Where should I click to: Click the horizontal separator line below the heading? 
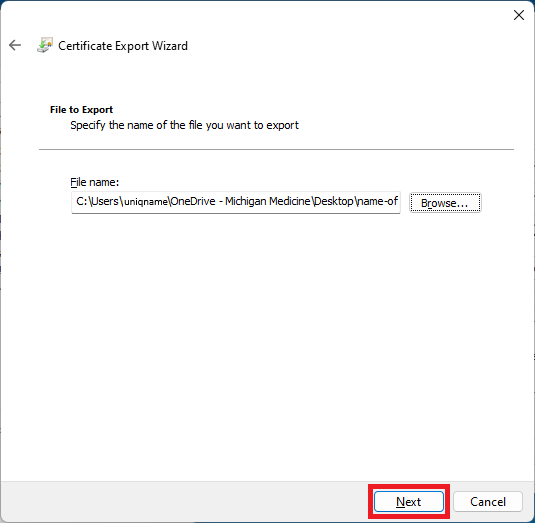[x=276, y=149]
